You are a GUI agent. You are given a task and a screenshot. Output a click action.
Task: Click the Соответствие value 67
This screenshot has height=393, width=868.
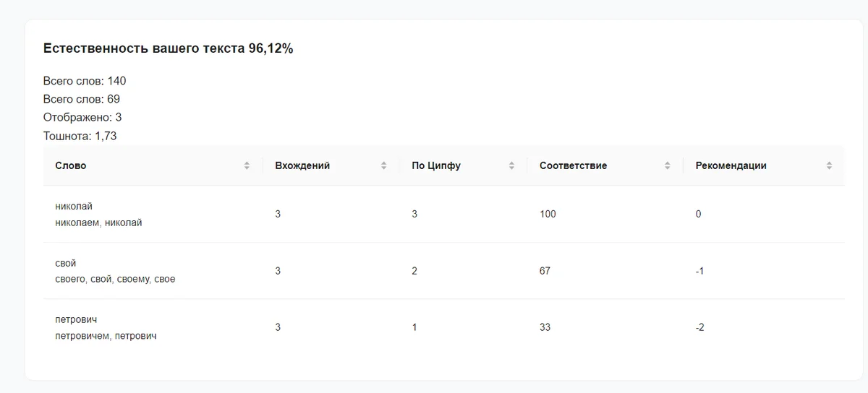tap(545, 271)
